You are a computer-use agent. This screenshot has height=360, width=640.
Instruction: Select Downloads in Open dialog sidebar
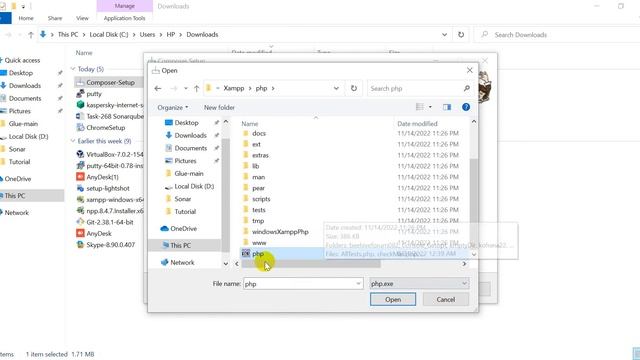point(190,135)
